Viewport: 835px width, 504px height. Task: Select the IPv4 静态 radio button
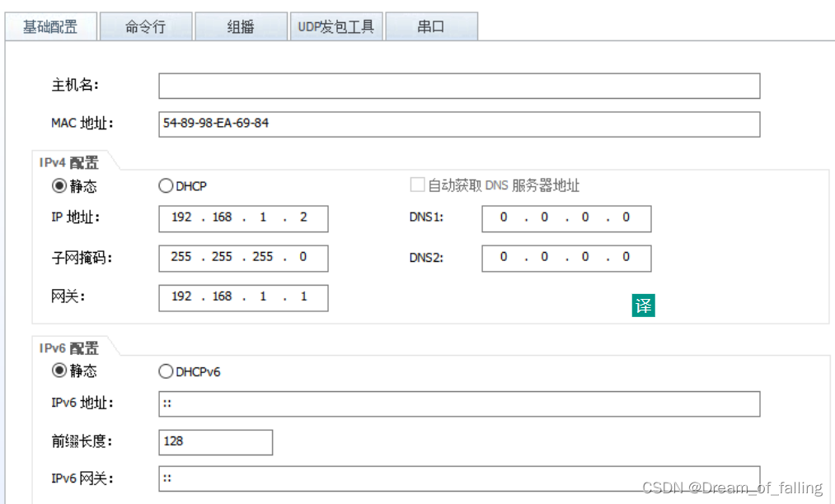click(59, 186)
